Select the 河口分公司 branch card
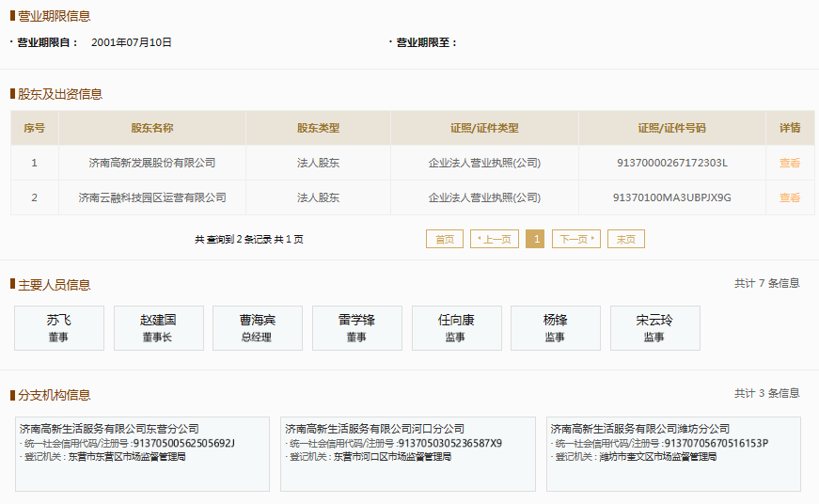The image size is (819, 504). click(x=407, y=454)
